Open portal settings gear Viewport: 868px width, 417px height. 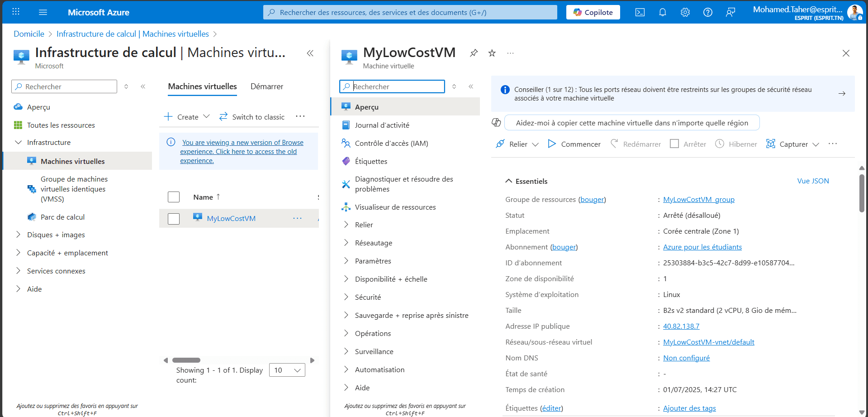tap(685, 12)
